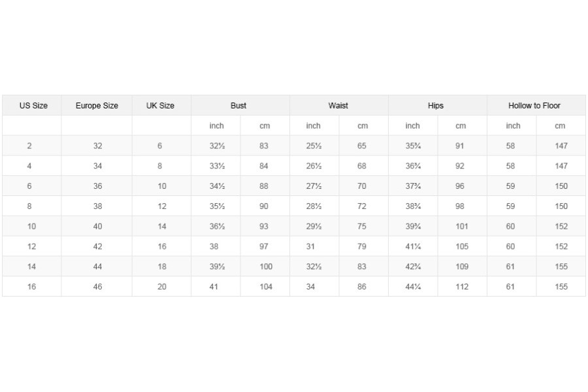Select hips cm value 112
Image resolution: width=588 pixels, height=392 pixels.
pyautogui.click(x=462, y=287)
